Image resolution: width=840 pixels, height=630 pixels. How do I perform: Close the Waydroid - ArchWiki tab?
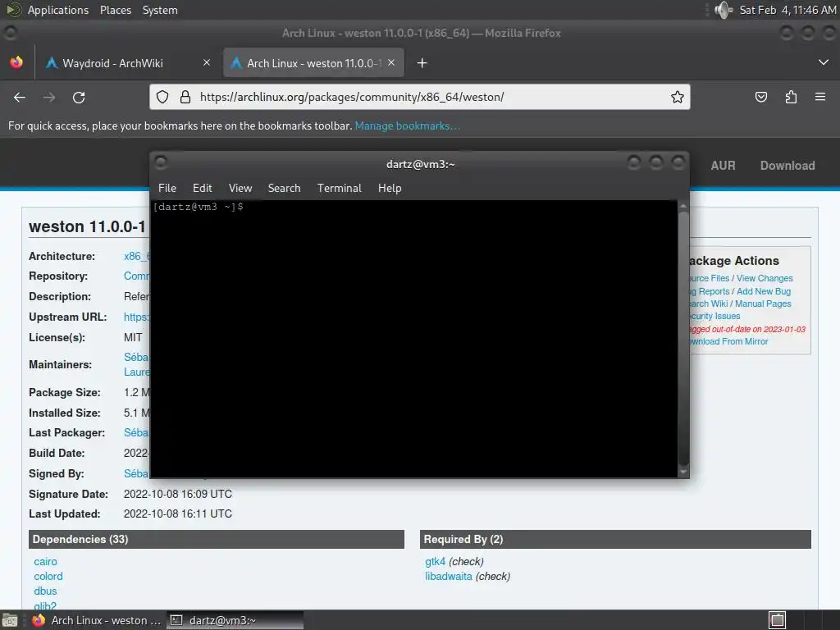pyautogui.click(x=207, y=62)
